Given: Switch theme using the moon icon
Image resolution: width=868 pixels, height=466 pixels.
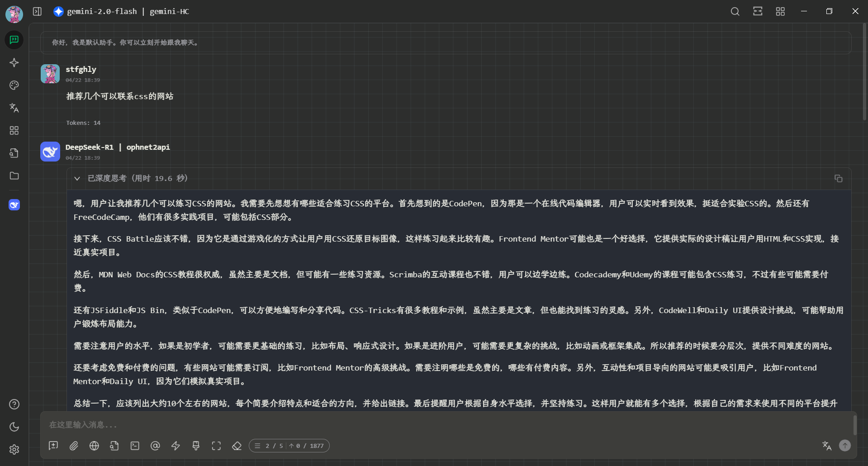Looking at the screenshot, I should [14, 427].
